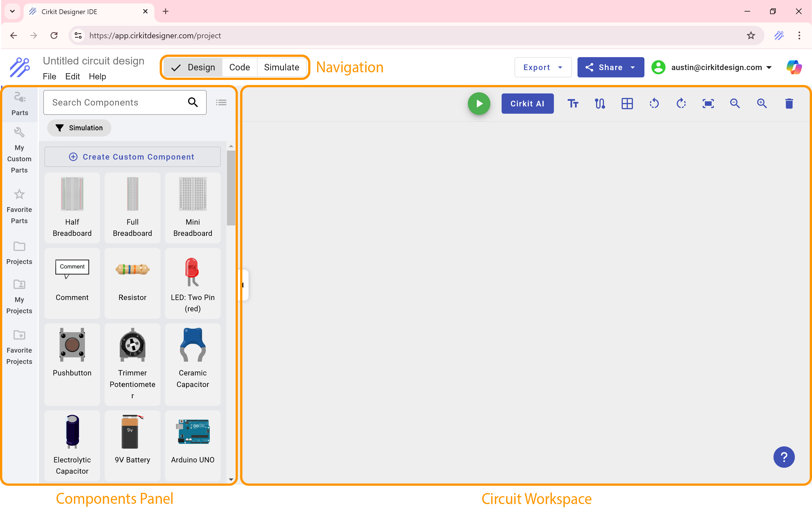
Task: Toggle the grid view icon
Action: tap(627, 104)
